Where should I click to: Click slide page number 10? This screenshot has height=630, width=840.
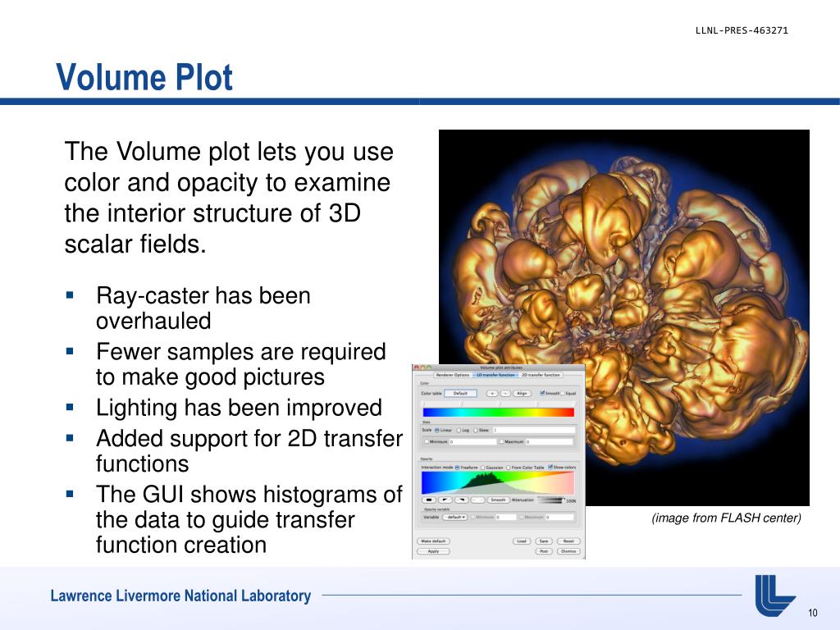tap(813, 613)
